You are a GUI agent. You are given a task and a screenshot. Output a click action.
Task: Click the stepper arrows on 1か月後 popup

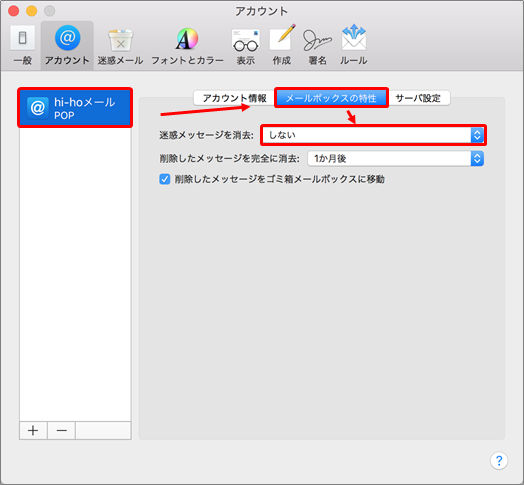pos(477,158)
